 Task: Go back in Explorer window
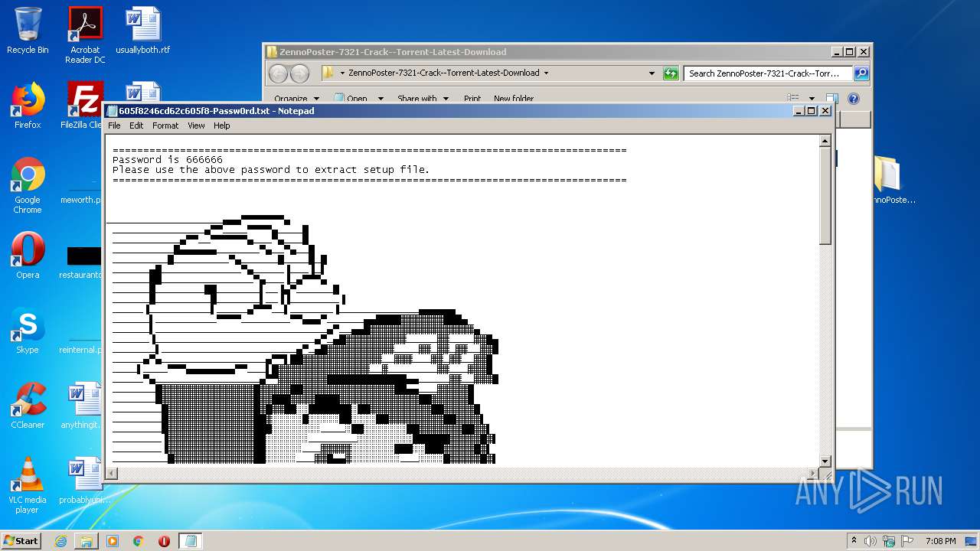[x=278, y=73]
